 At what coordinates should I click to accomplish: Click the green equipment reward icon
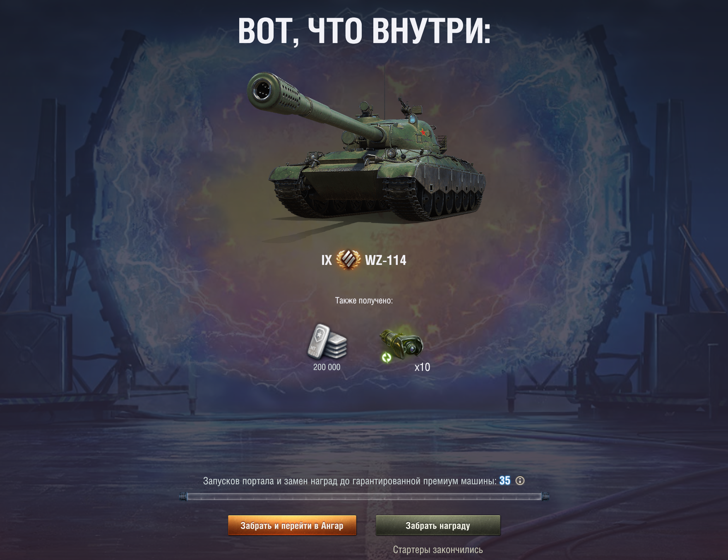point(401,345)
